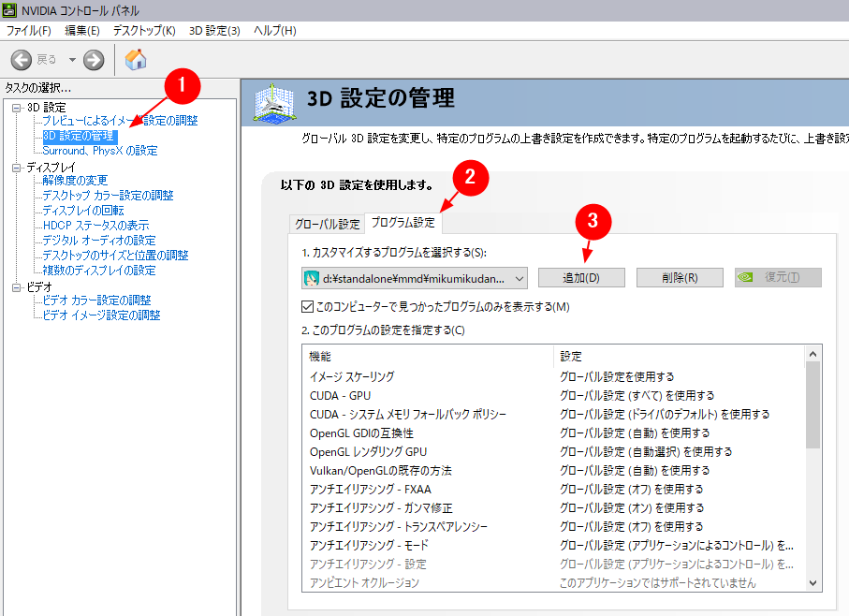Open ビデオ カラー設定の調整 link

[x=97, y=300]
